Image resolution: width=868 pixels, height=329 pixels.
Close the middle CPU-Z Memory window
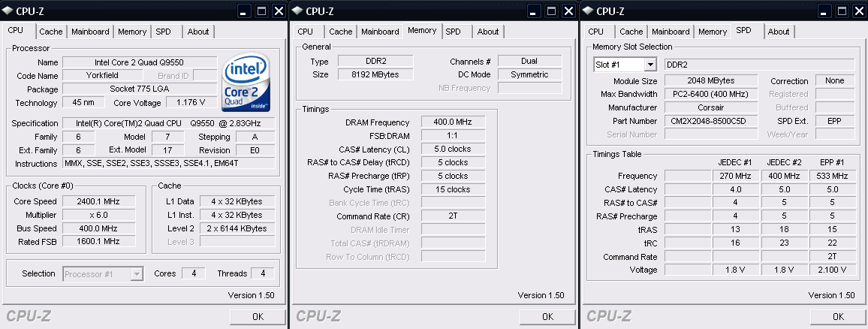(569, 11)
